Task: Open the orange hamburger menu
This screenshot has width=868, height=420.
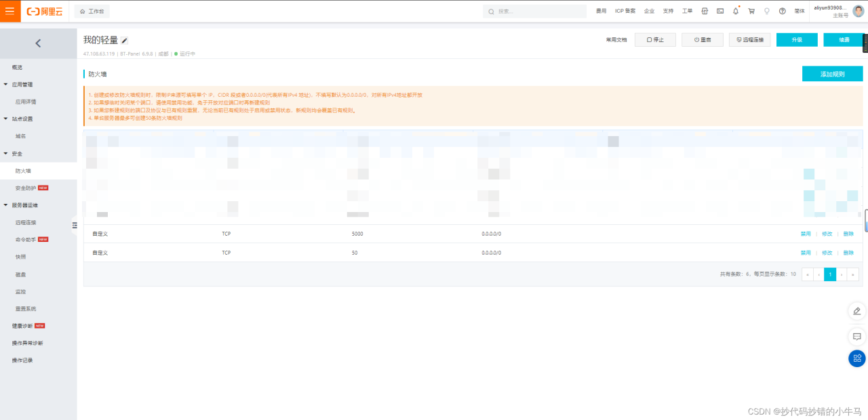Action: 9,12
